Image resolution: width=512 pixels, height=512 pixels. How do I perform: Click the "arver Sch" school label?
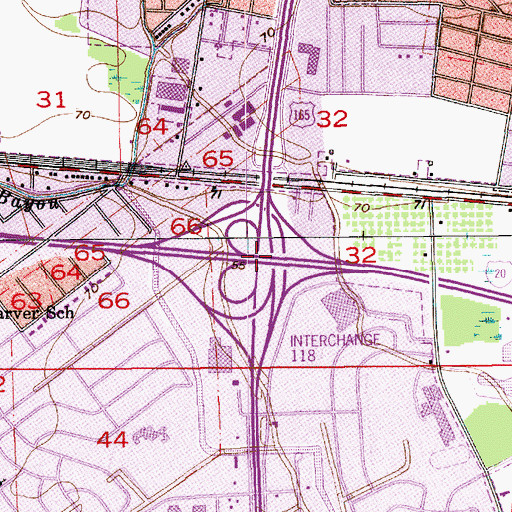coord(37,313)
